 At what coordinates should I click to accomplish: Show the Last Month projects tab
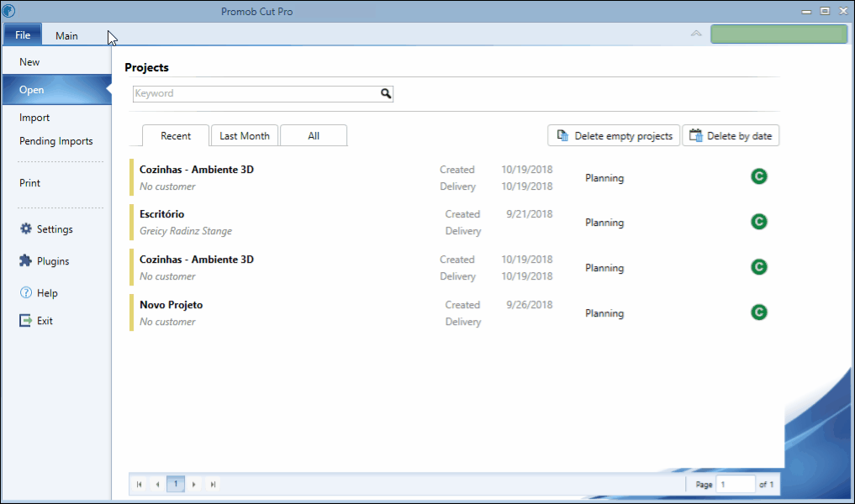pos(245,136)
